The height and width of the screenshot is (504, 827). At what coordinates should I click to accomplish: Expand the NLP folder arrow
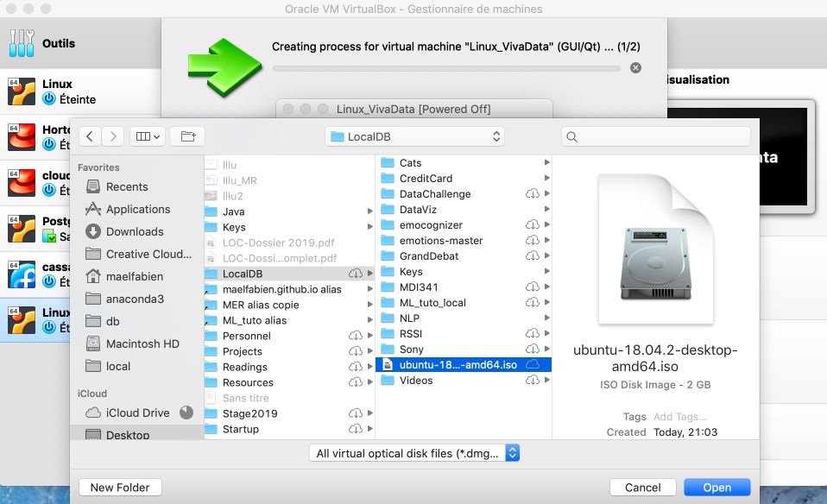click(547, 318)
